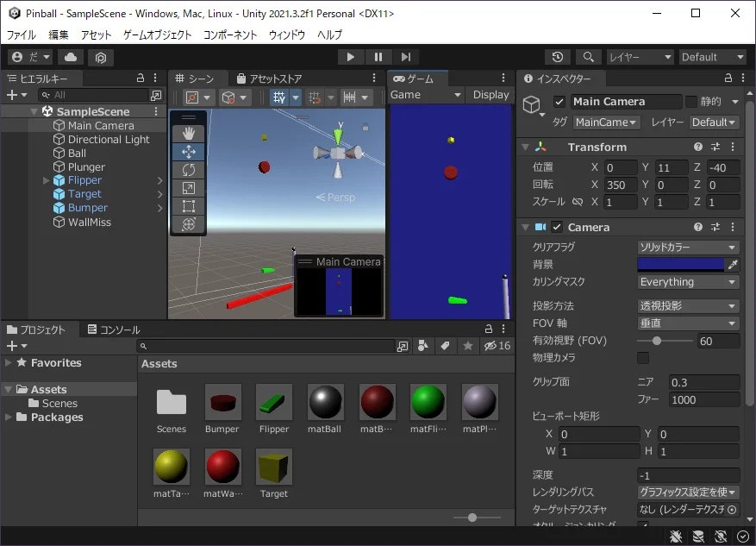
Task: Toggle scene grid snapping
Action: pyautogui.click(x=315, y=98)
